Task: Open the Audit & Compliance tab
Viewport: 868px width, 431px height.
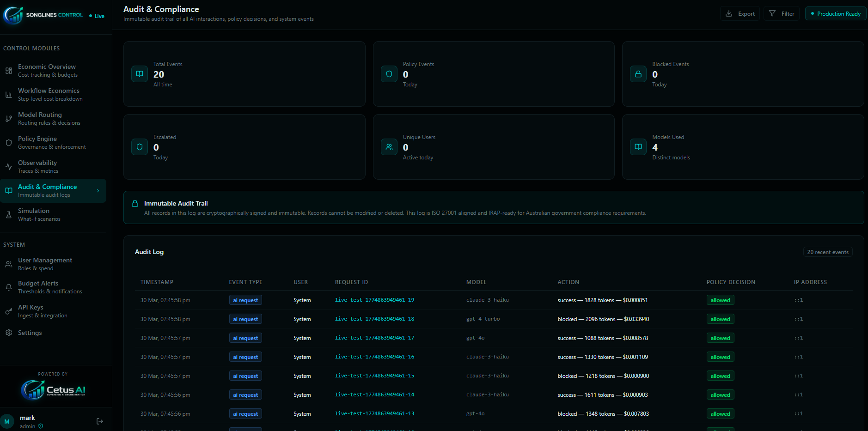Action: pyautogui.click(x=47, y=186)
